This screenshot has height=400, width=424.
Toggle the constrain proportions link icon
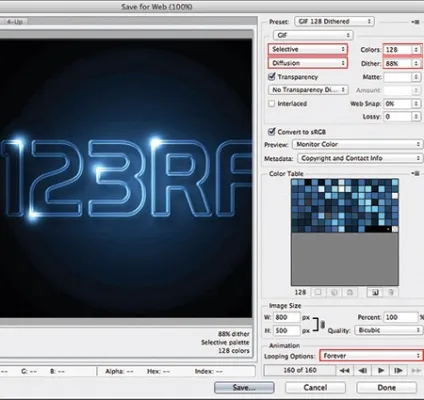pos(322,324)
